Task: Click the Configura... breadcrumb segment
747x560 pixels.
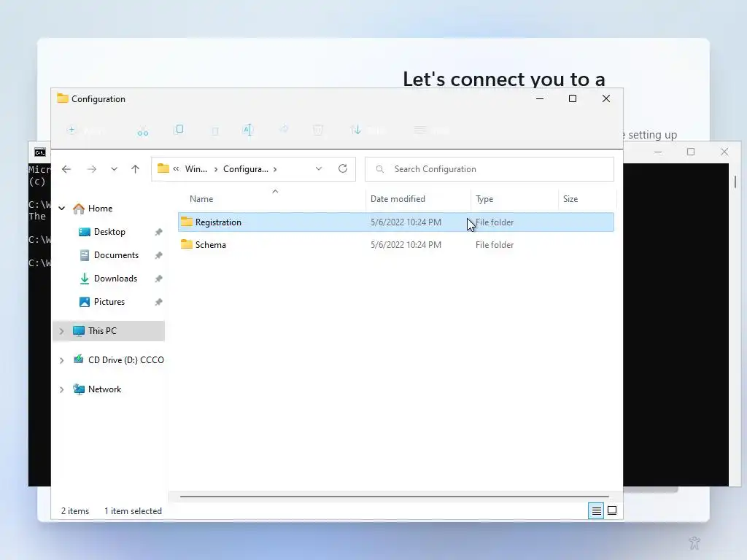Action: tap(245, 169)
